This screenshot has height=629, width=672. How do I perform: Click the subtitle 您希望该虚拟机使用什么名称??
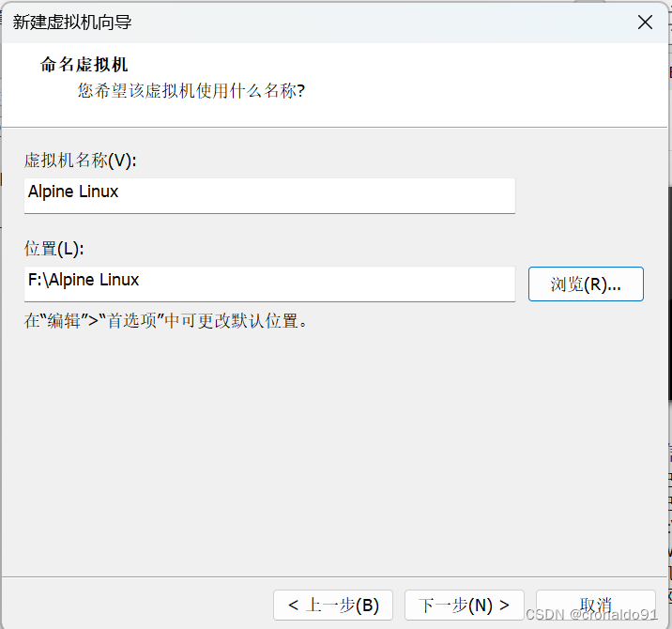[191, 90]
